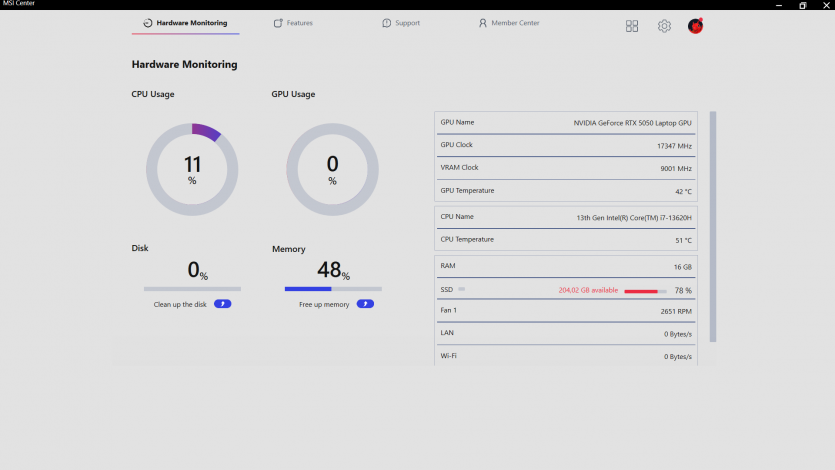The height and width of the screenshot is (470, 835).
Task: Click the CPU Usage donut gauge
Action: coord(192,169)
